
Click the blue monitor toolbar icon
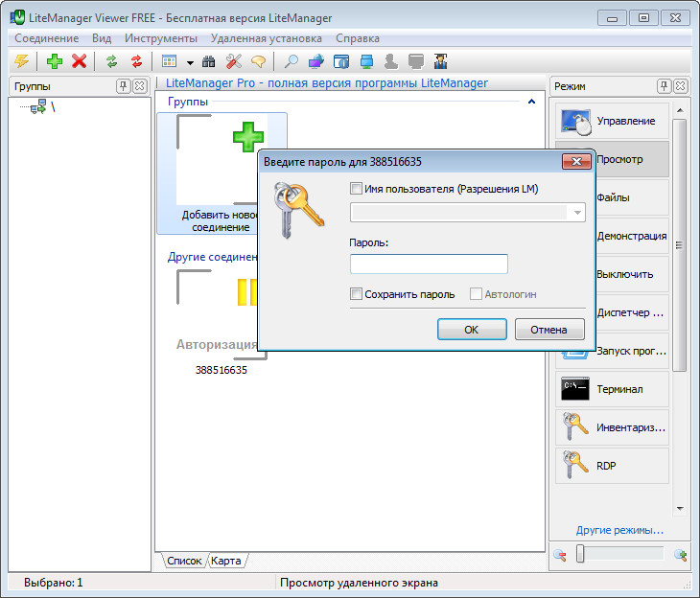pyautogui.click(x=366, y=61)
